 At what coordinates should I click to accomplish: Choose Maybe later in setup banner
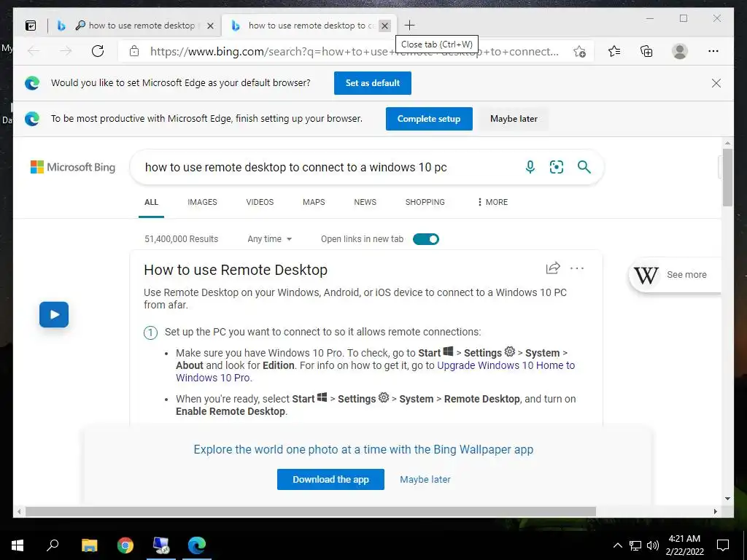pyautogui.click(x=514, y=119)
